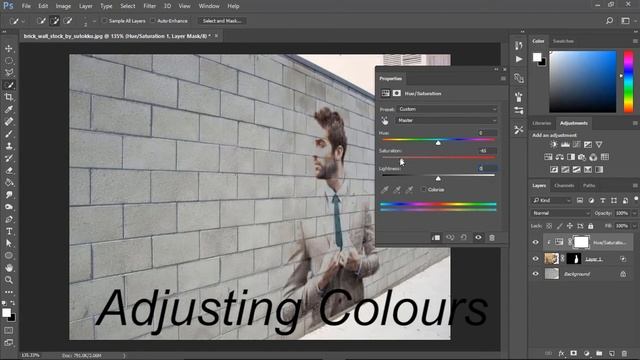Click the Saturation value field
The image size is (640, 360).
487,151
